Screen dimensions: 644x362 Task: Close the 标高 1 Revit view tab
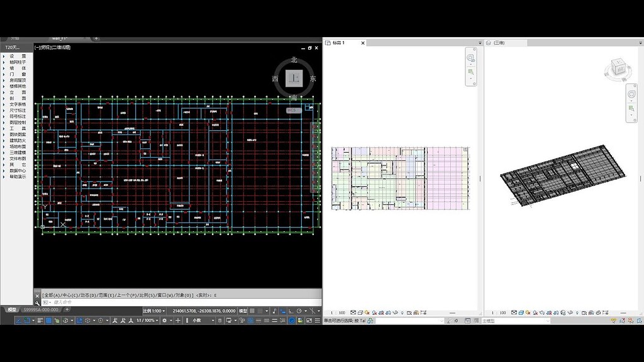tap(363, 43)
